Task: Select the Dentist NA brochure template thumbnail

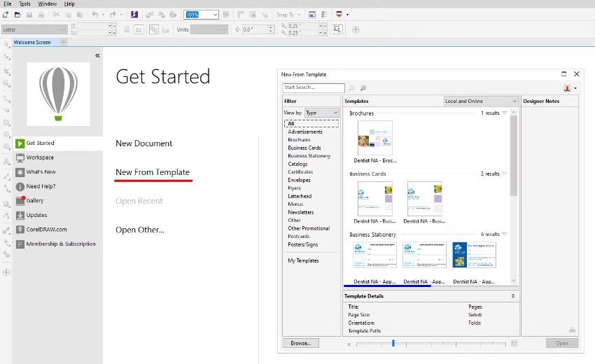Action: pyautogui.click(x=375, y=138)
